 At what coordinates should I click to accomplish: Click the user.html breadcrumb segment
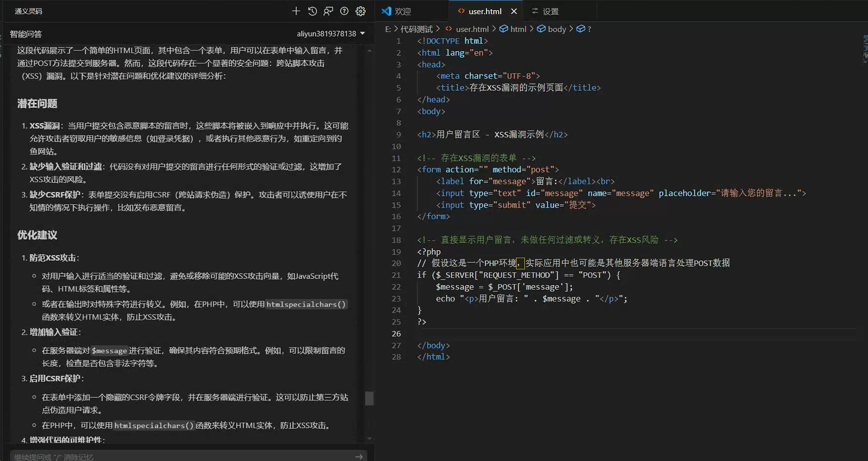click(472, 29)
